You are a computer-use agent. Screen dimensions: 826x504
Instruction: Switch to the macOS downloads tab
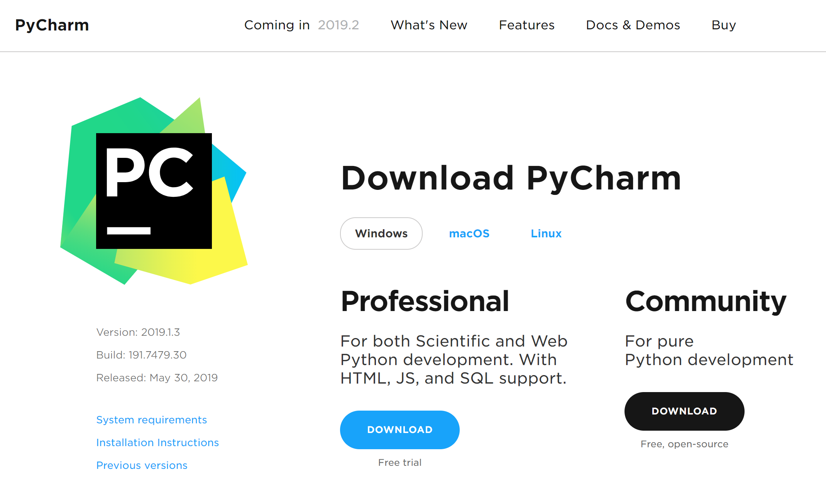469,233
